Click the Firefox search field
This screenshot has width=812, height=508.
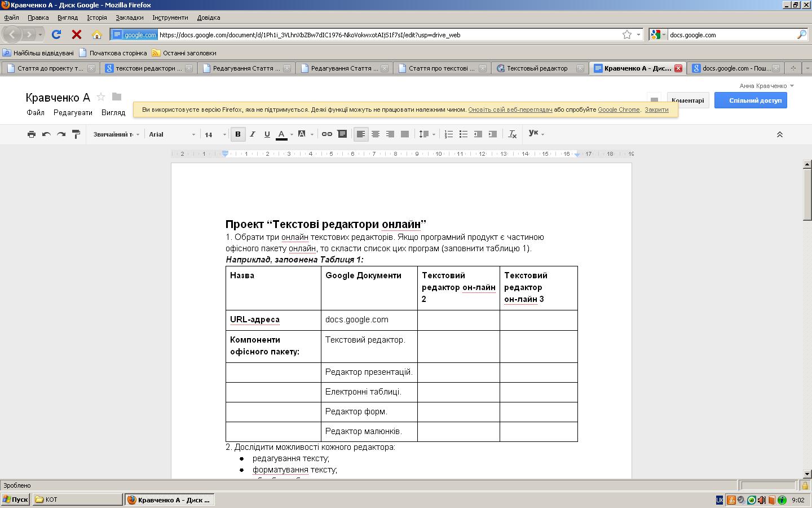[x=732, y=34]
